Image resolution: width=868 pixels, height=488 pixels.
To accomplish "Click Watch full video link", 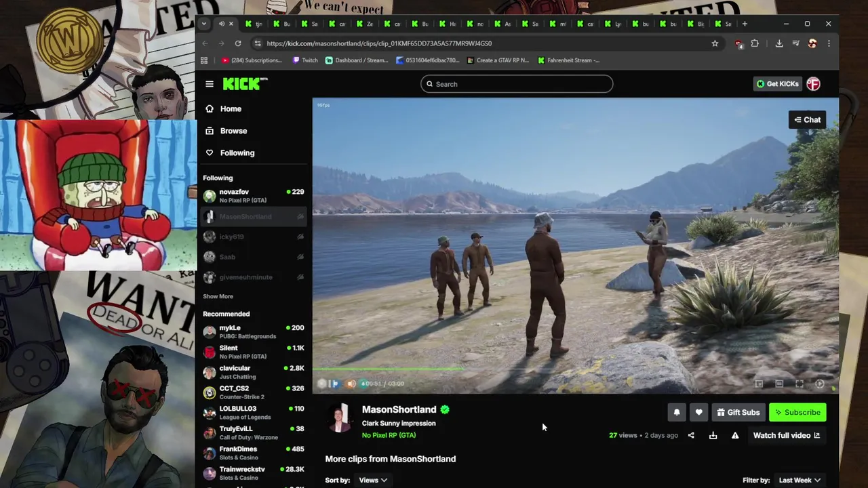I will pos(787,435).
